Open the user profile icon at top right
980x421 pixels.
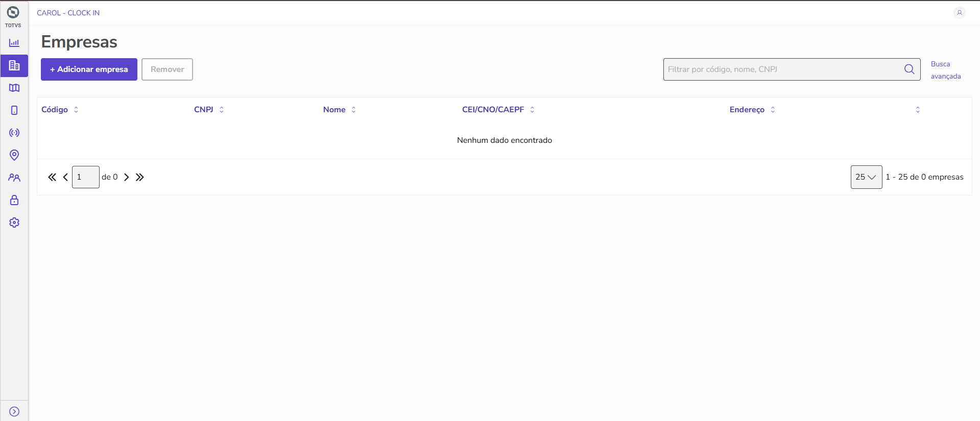[959, 13]
